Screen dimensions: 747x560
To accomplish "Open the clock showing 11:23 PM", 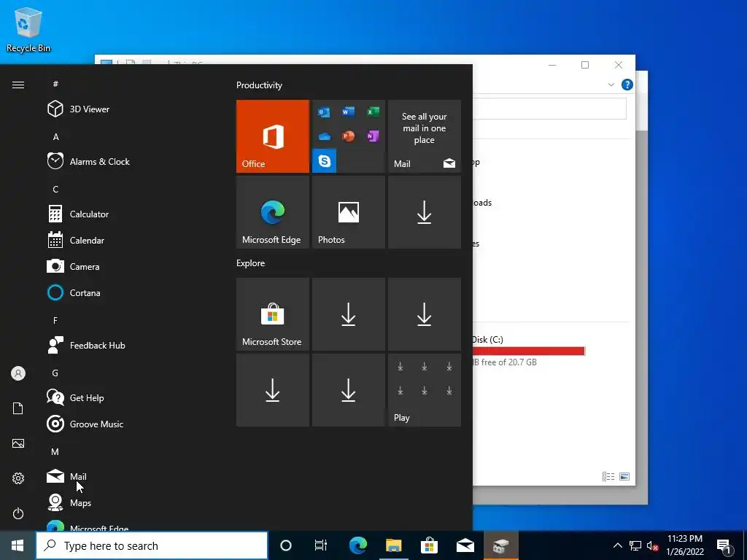I will coord(684,545).
